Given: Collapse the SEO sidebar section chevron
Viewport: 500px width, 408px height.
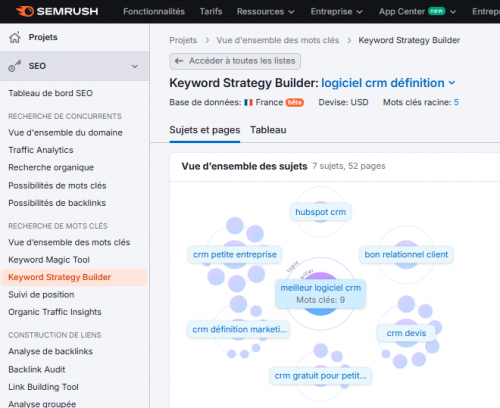Looking at the screenshot, I should click(135, 66).
